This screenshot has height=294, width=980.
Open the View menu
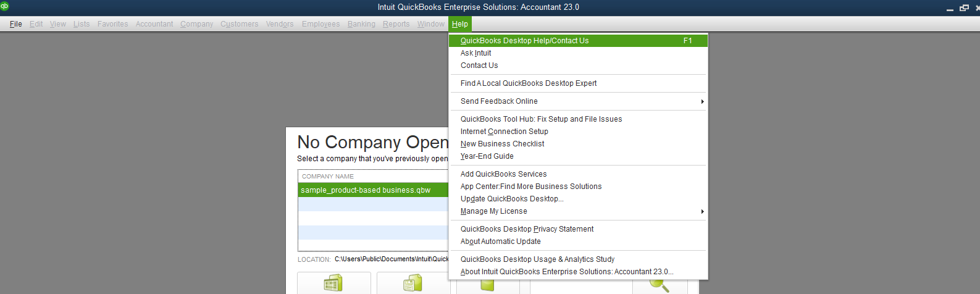tap(58, 24)
